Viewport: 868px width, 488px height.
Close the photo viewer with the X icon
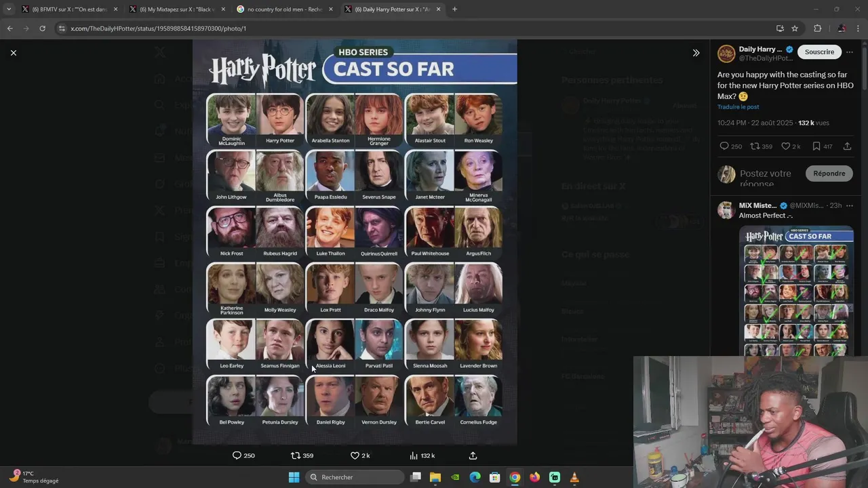(x=13, y=53)
